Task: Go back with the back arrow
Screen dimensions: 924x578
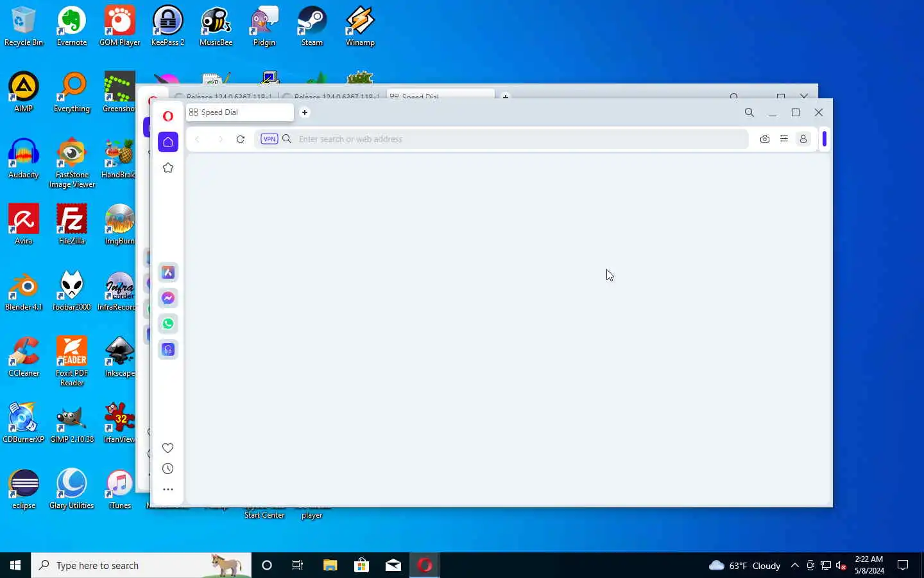Action: click(x=198, y=139)
